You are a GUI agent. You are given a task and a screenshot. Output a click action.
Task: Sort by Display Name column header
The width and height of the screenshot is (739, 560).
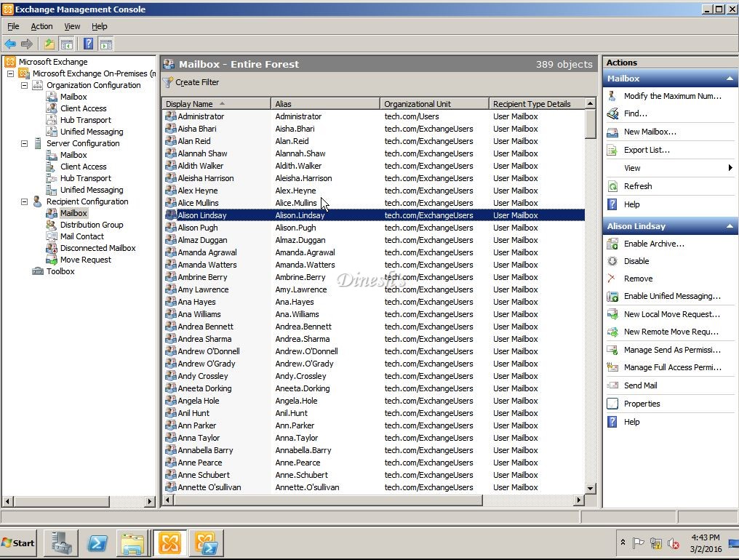217,104
